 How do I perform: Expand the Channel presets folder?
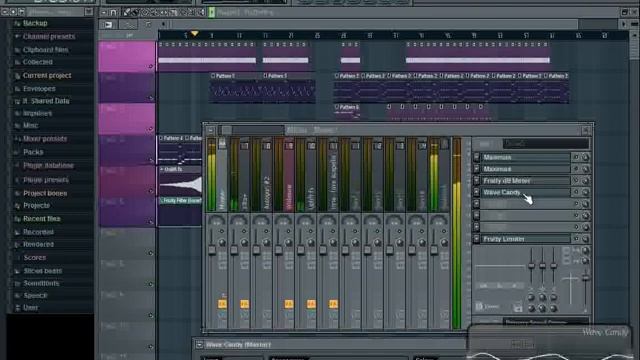pos(49,37)
